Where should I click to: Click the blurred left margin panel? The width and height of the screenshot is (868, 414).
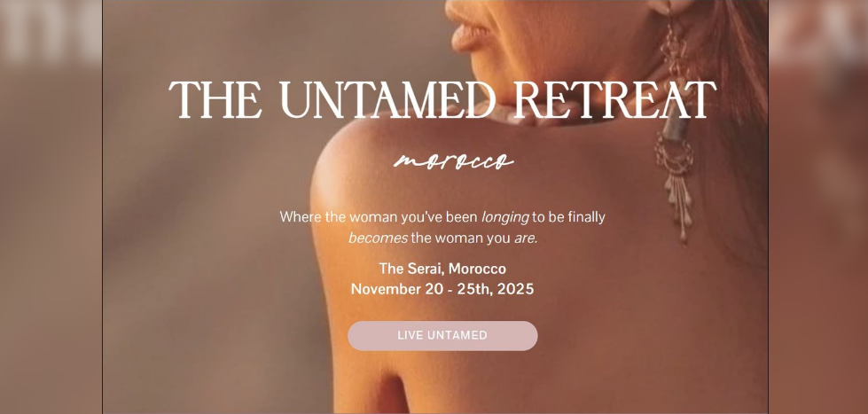[51, 207]
